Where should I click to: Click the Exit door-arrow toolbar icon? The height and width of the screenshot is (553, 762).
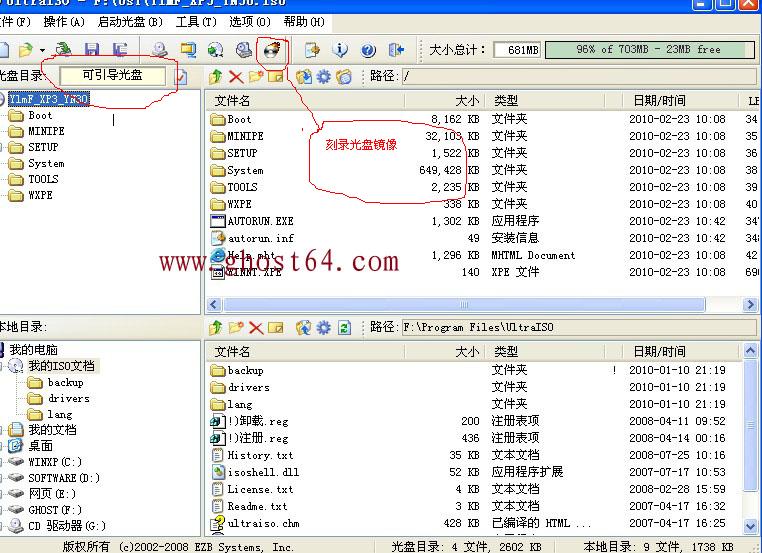[x=397, y=50]
